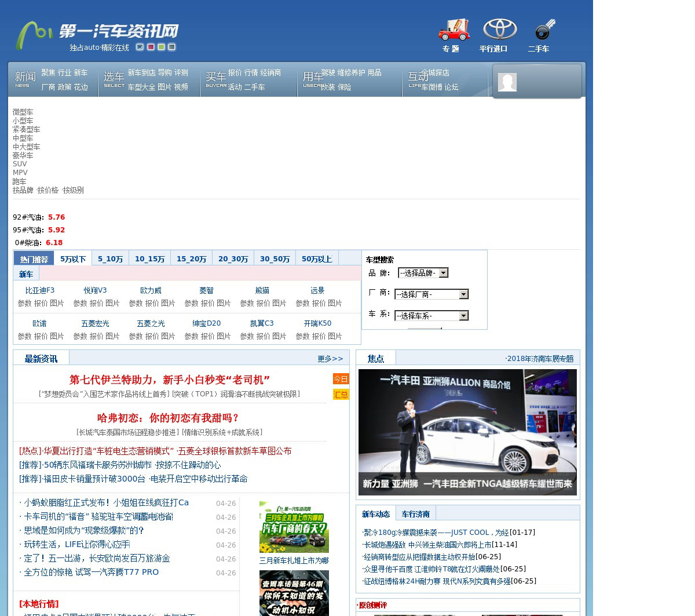Select the 跑车 category

click(20, 181)
